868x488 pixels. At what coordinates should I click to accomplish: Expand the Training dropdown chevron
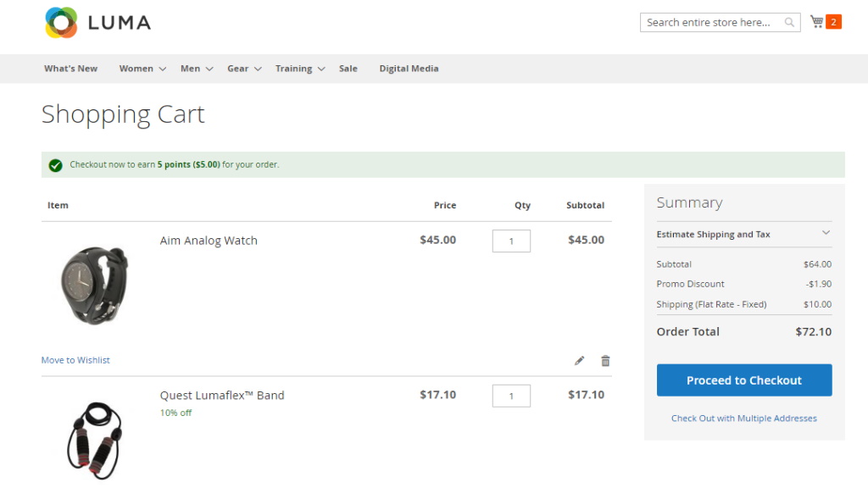pyautogui.click(x=321, y=69)
